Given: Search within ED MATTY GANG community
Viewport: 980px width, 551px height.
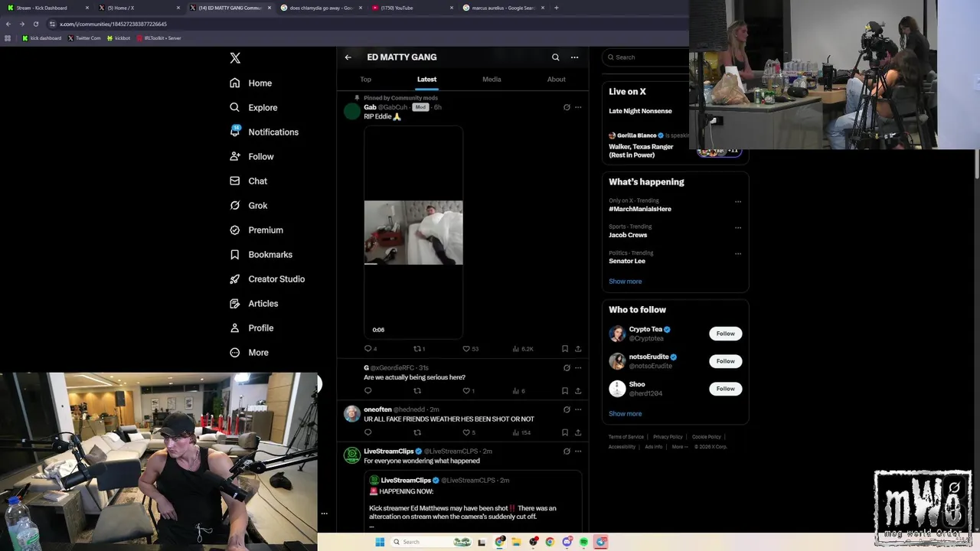Looking at the screenshot, I should 556,57.
